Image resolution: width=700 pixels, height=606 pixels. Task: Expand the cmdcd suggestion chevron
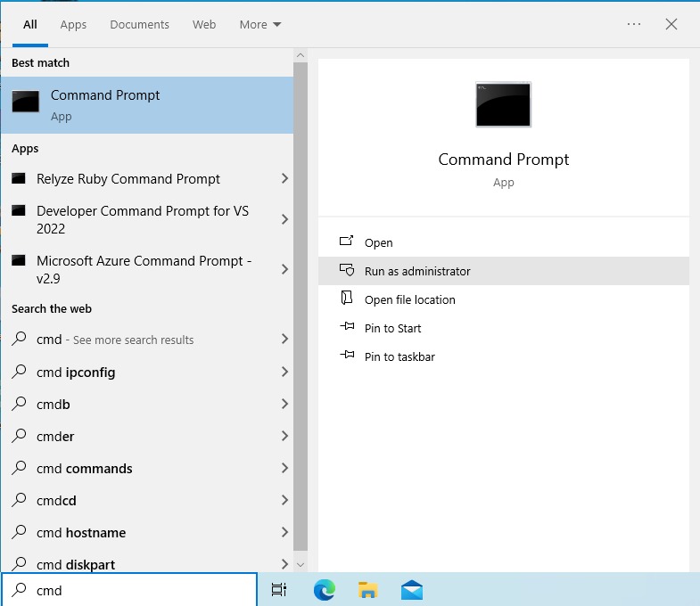(284, 500)
